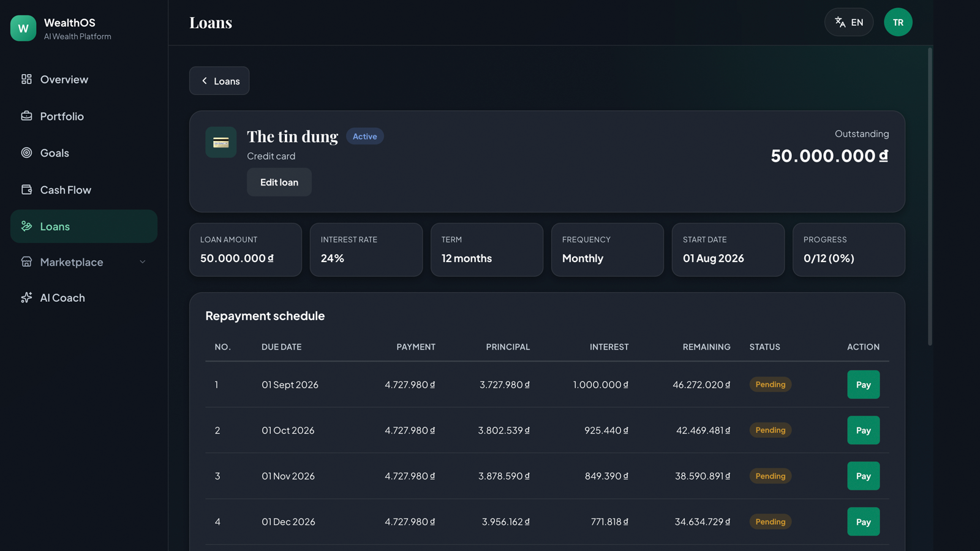Image resolution: width=980 pixels, height=551 pixels.
Task: Expand the Marketplace submenu chevron
Action: tap(143, 262)
